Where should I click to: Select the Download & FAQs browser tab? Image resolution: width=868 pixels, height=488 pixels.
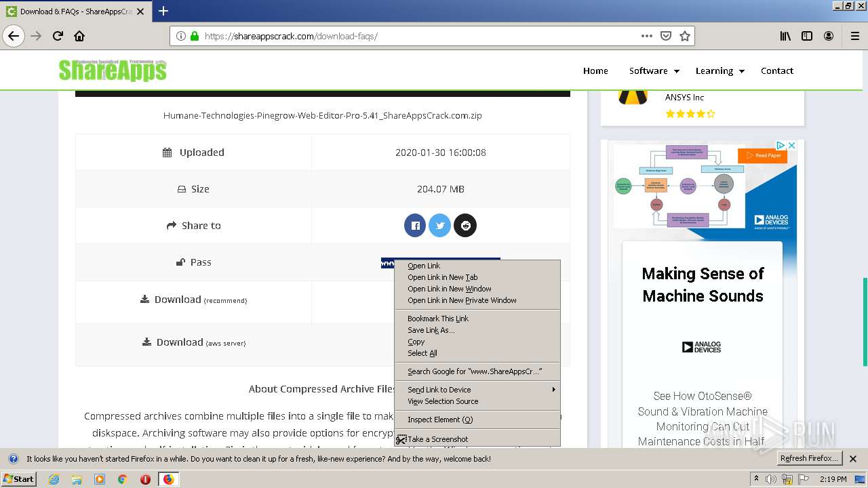point(76,12)
